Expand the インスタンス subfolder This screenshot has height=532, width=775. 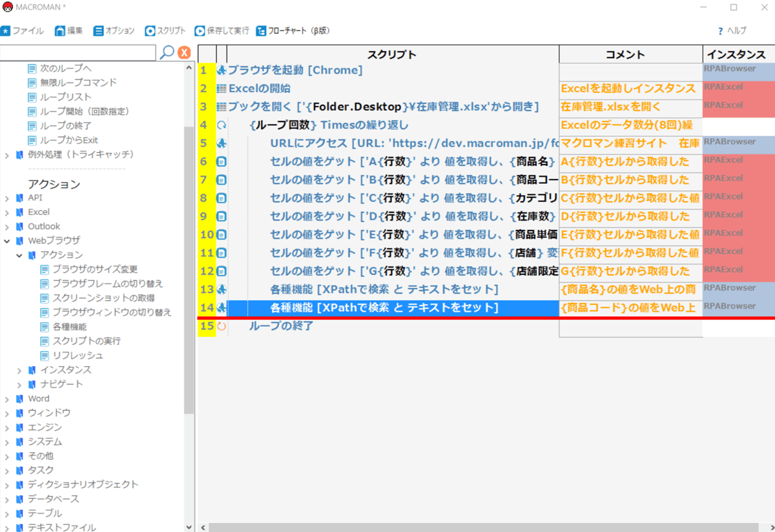click(x=19, y=370)
